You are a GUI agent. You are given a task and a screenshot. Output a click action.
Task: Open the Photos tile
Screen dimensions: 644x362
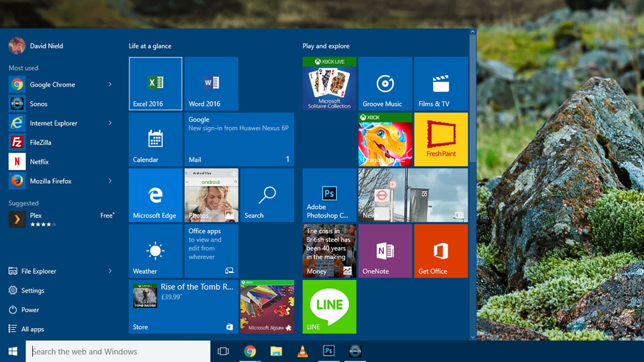(212, 195)
